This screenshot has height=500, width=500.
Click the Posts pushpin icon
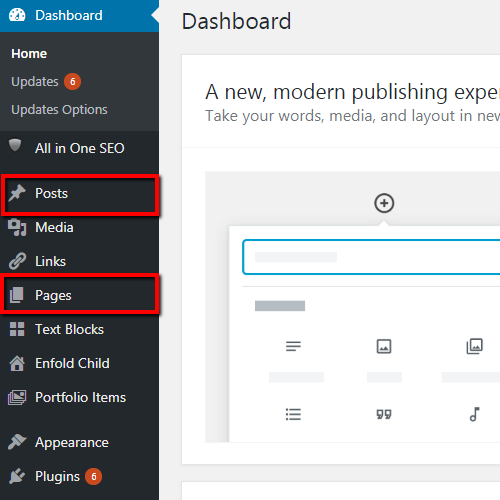click(x=17, y=193)
